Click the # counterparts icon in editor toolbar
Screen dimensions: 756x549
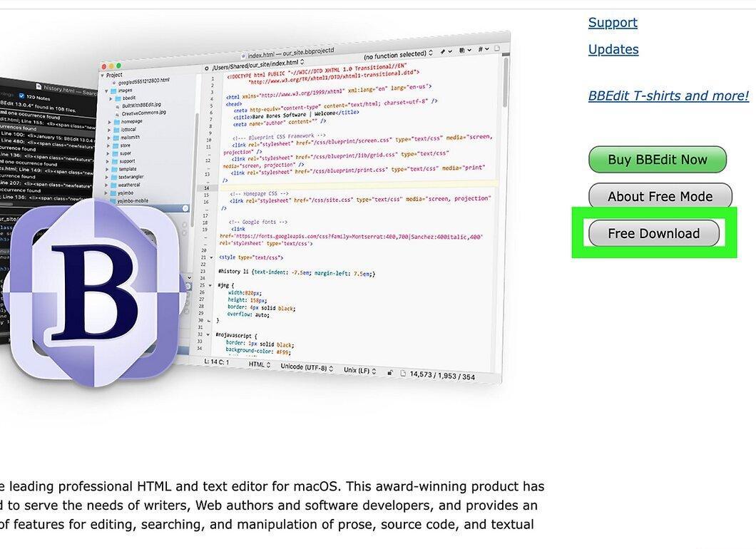pos(480,49)
